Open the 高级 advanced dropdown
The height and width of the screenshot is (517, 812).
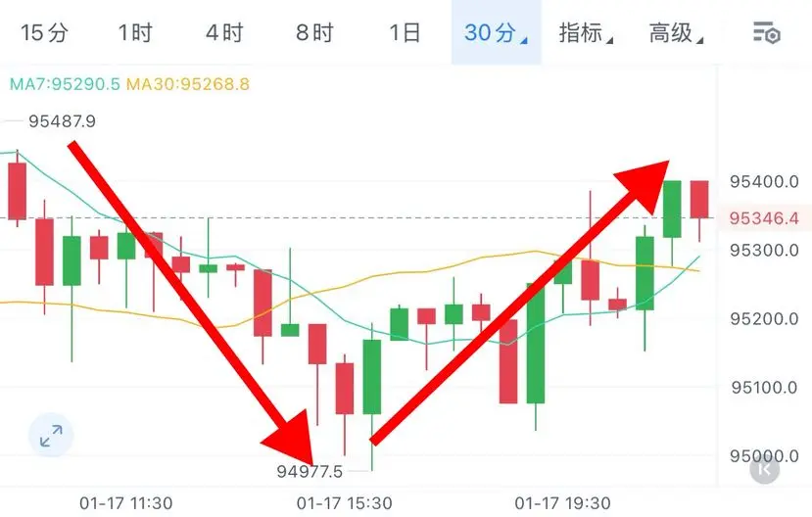click(676, 32)
